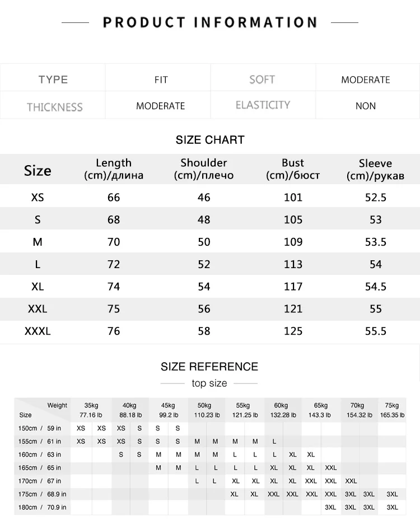Select the XS size row label
Viewport: 420px width, 520px height.
(38, 198)
